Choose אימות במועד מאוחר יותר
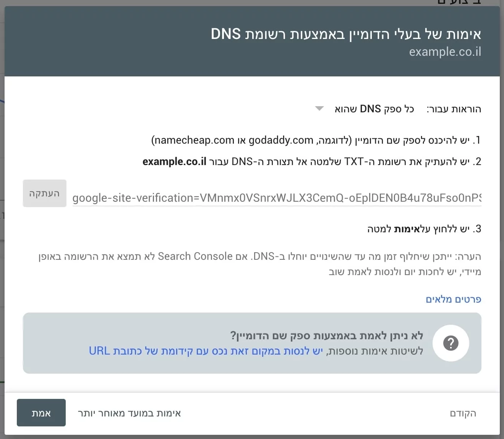 [x=129, y=413]
